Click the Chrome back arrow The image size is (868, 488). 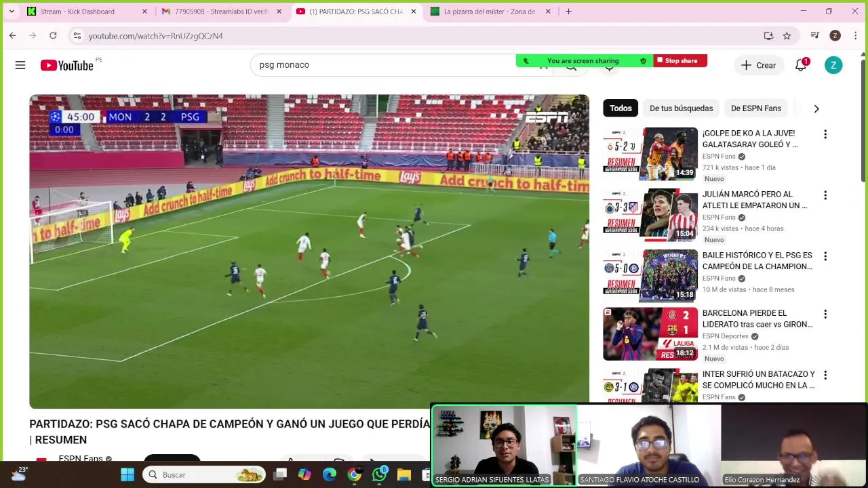(12, 35)
